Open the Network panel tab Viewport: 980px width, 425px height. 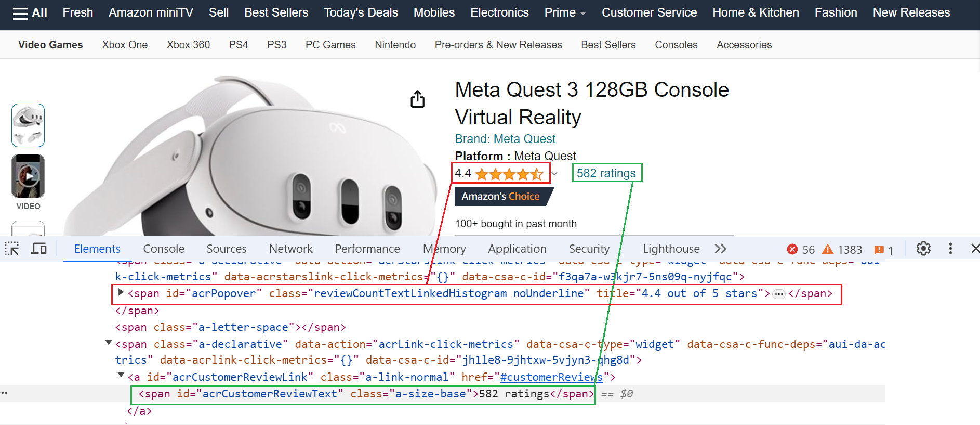tap(290, 249)
